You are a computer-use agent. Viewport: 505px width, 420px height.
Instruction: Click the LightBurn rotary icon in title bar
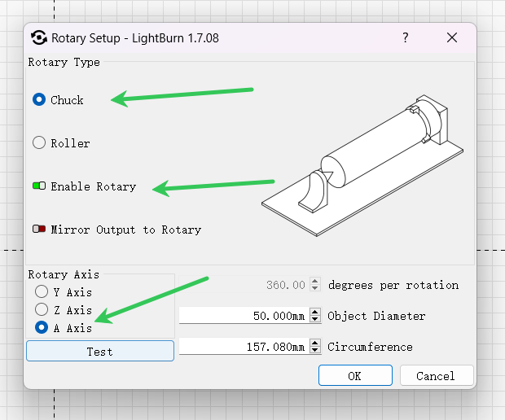[x=39, y=37]
